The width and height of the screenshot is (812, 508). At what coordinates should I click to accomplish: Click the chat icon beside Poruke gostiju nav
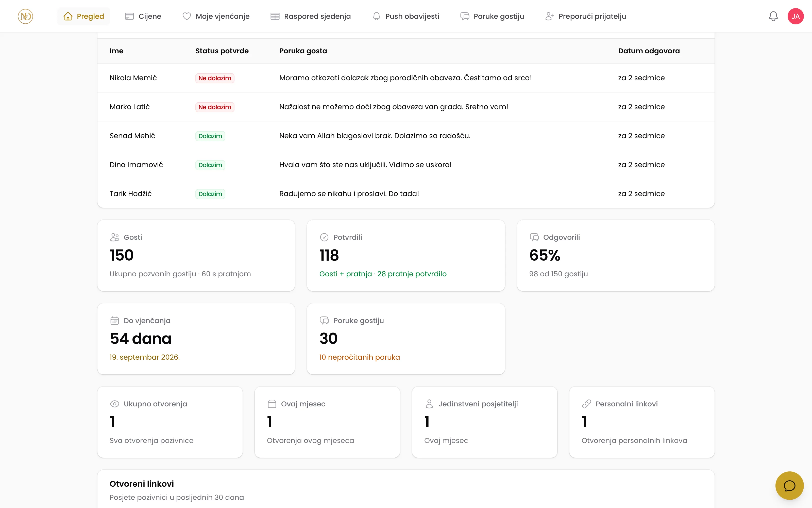(465, 16)
